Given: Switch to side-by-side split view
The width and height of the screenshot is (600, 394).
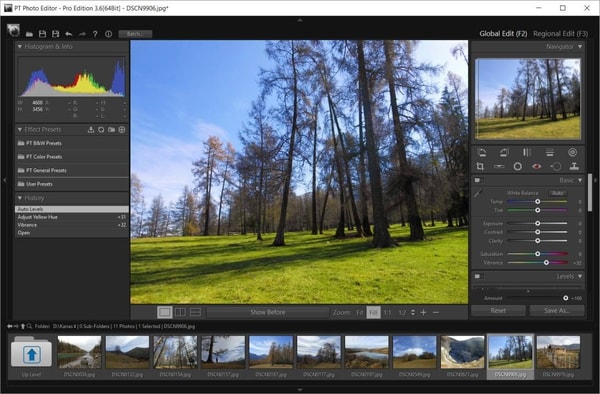Looking at the screenshot, I should click(180, 313).
